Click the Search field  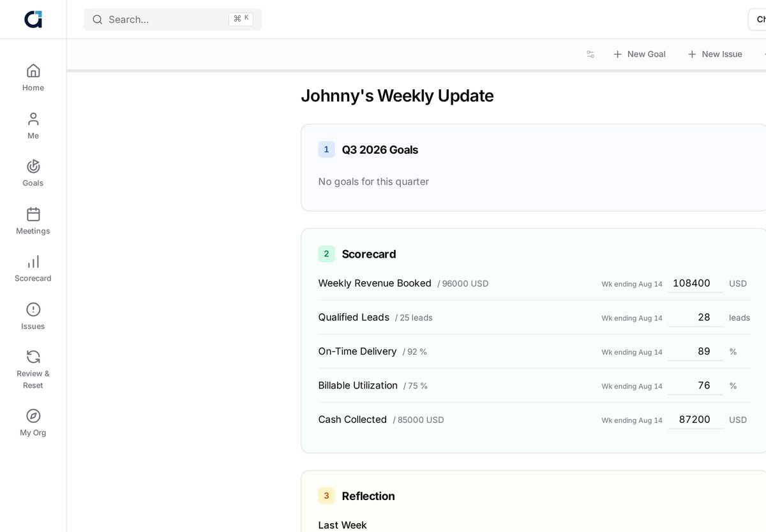172,19
